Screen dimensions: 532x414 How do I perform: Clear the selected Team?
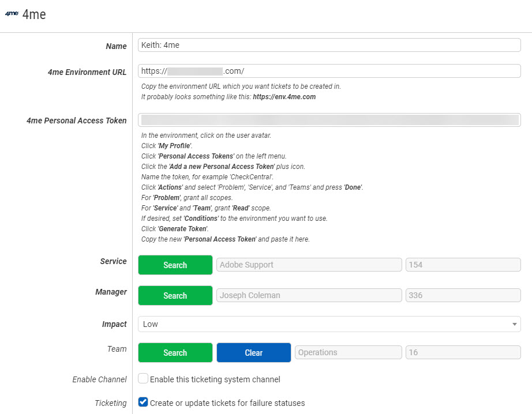pyautogui.click(x=253, y=353)
